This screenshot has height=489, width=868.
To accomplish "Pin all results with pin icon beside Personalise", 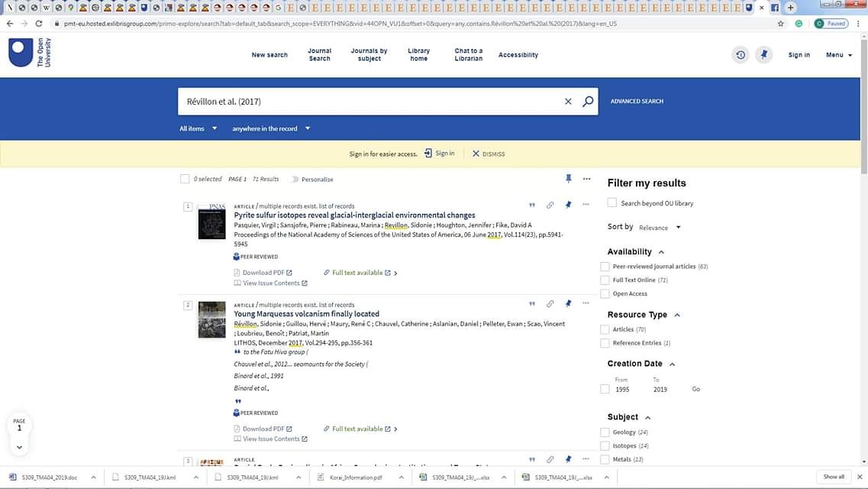I will (568, 178).
